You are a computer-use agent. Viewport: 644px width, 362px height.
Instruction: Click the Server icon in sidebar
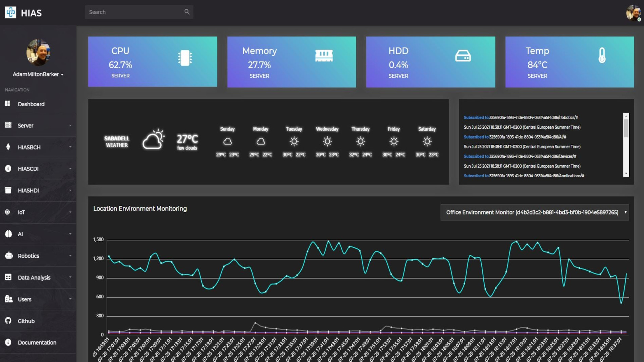(x=8, y=125)
